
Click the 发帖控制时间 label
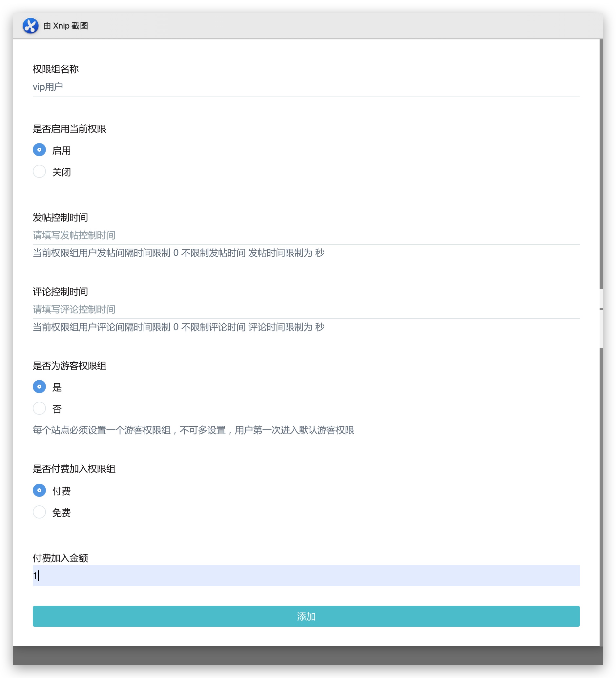60,218
